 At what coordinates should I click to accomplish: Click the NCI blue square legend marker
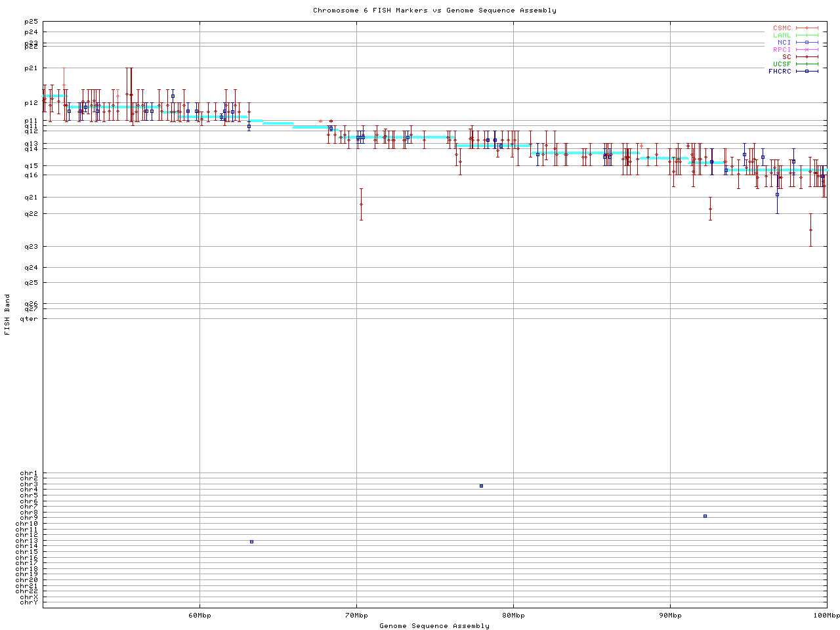(x=807, y=43)
